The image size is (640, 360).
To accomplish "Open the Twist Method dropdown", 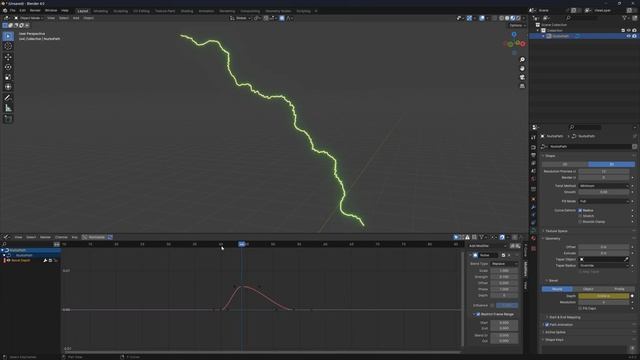I will [x=604, y=186].
